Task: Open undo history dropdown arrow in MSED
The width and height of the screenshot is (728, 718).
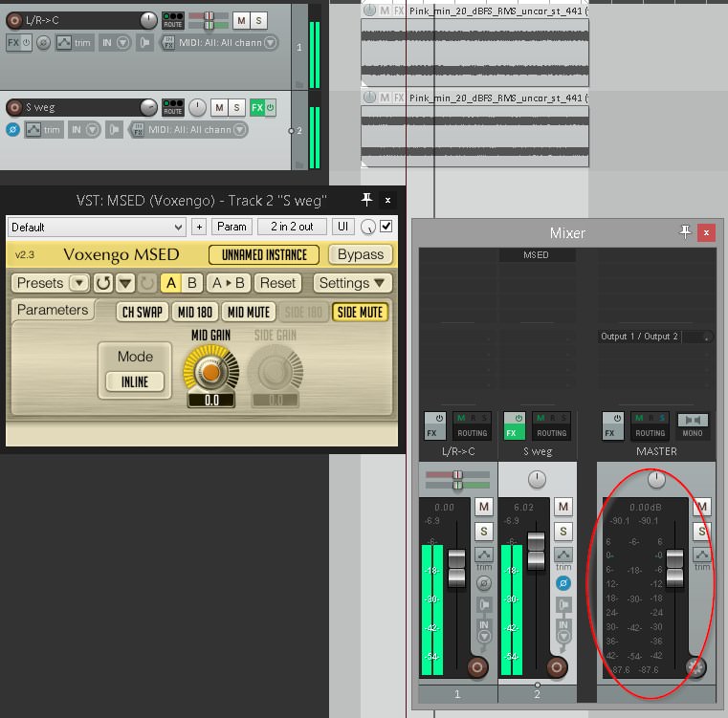Action: tap(125, 283)
